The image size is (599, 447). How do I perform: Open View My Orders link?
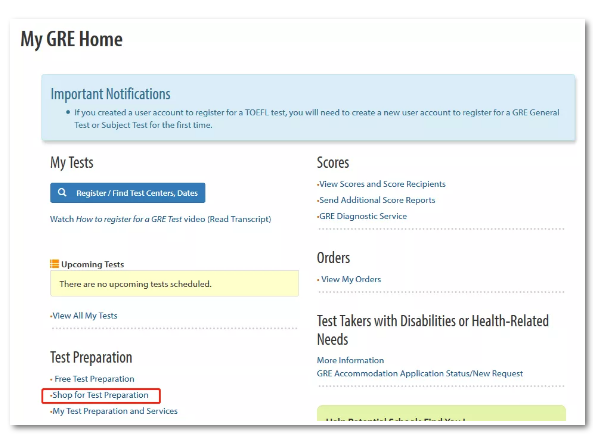point(351,279)
